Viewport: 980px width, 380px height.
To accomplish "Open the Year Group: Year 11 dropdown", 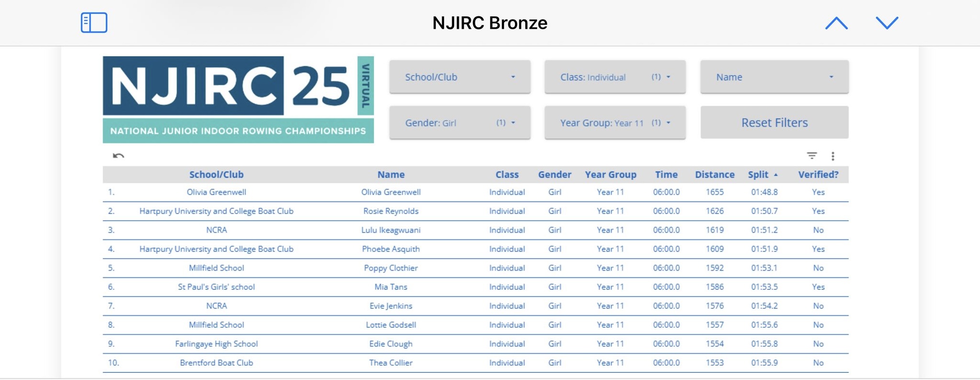I will [x=615, y=123].
